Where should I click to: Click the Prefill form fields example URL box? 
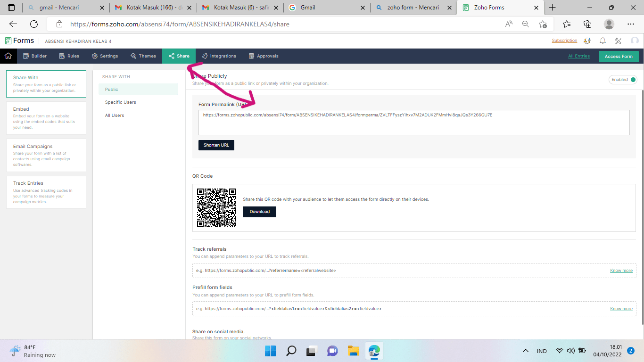(414, 309)
